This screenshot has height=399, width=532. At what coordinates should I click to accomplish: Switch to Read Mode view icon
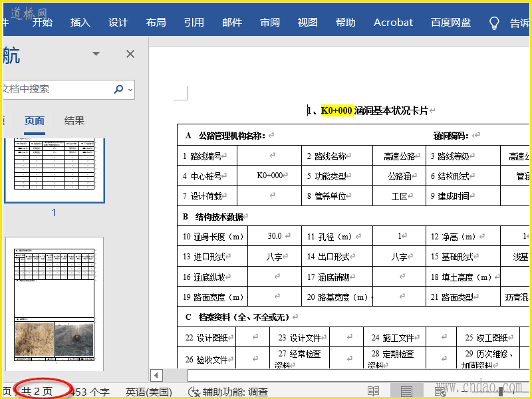click(373, 391)
